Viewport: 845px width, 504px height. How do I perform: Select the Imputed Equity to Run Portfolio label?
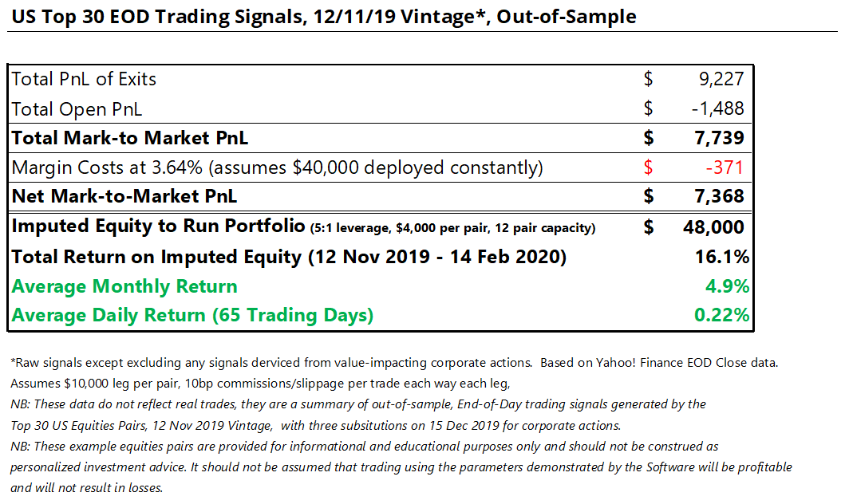[x=159, y=226]
